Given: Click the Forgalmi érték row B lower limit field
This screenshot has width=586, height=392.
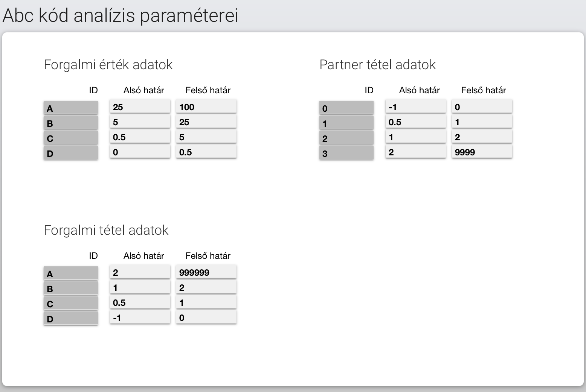Looking at the screenshot, I should 140,122.
